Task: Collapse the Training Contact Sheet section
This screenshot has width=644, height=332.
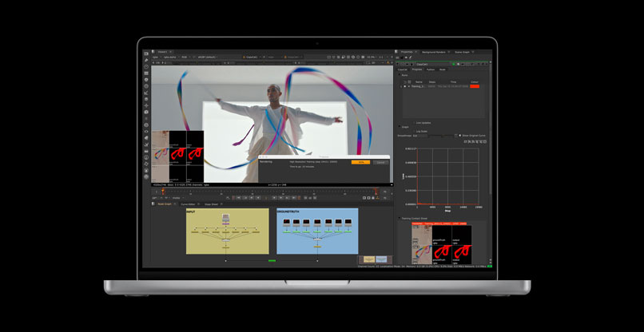Action: [x=399, y=218]
